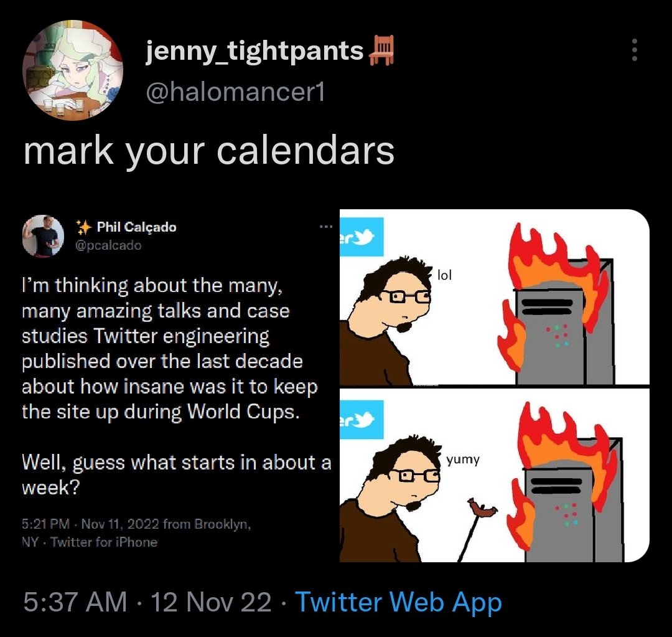Open the quoted tweet's small three-dot menu

pyautogui.click(x=325, y=225)
